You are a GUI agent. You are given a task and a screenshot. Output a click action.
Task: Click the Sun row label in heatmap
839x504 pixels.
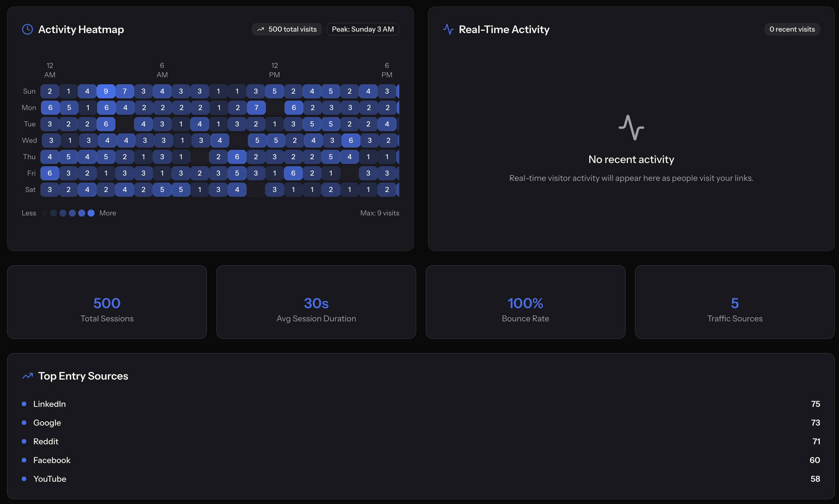pyautogui.click(x=29, y=91)
